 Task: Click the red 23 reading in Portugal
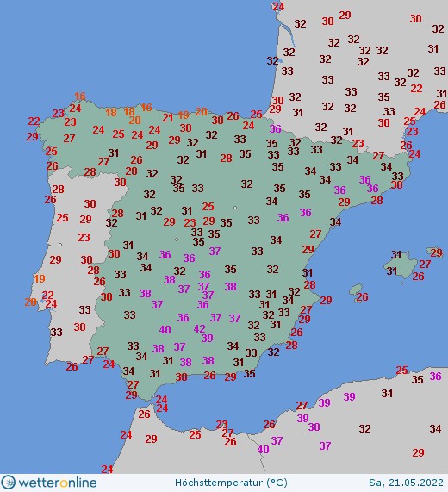point(84,237)
